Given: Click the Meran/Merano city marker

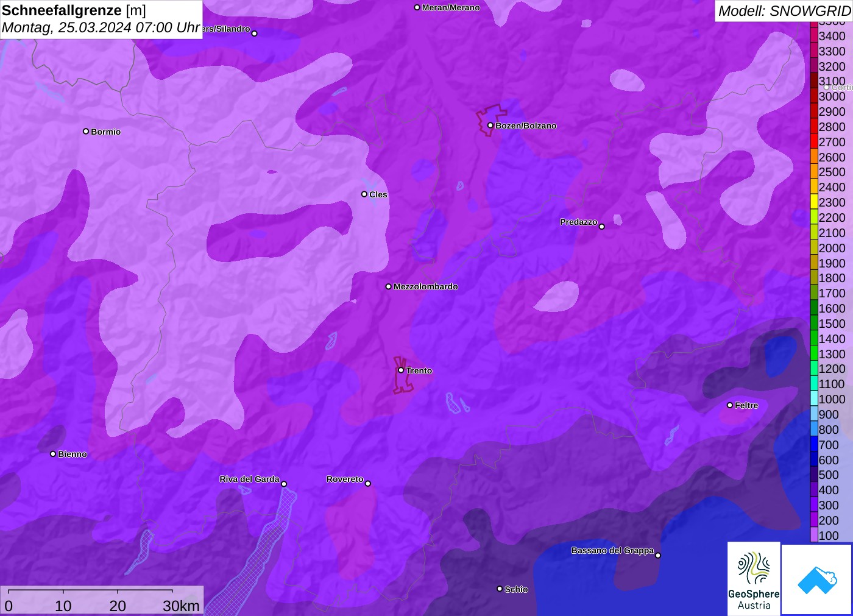Looking at the screenshot, I should [x=417, y=7].
